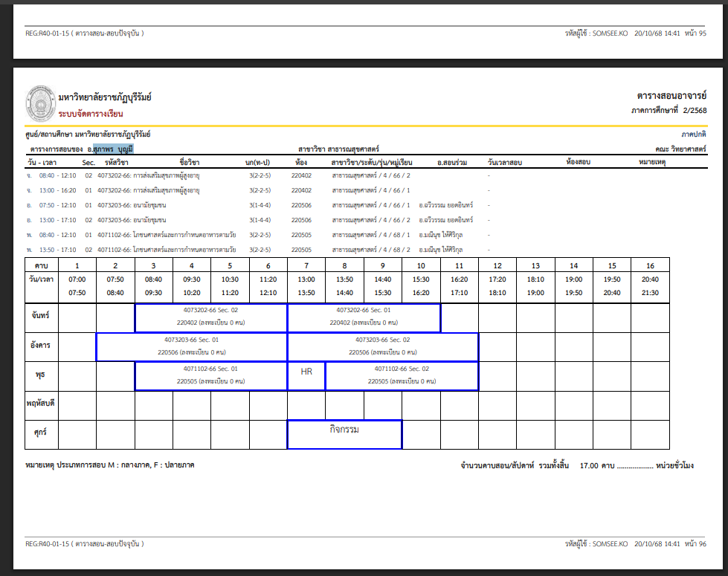Click the ภาคปกติ label
The image size is (728, 576).
click(x=694, y=134)
